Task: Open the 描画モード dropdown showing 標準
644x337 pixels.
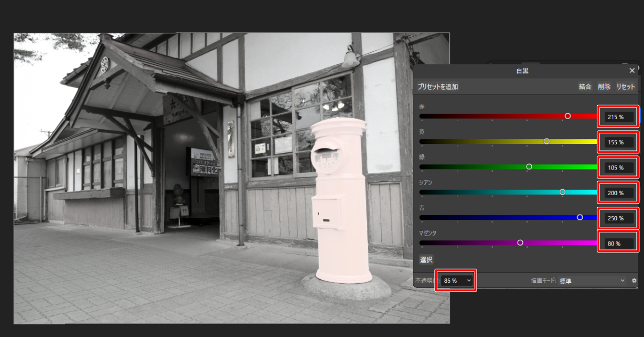Action: (x=592, y=281)
